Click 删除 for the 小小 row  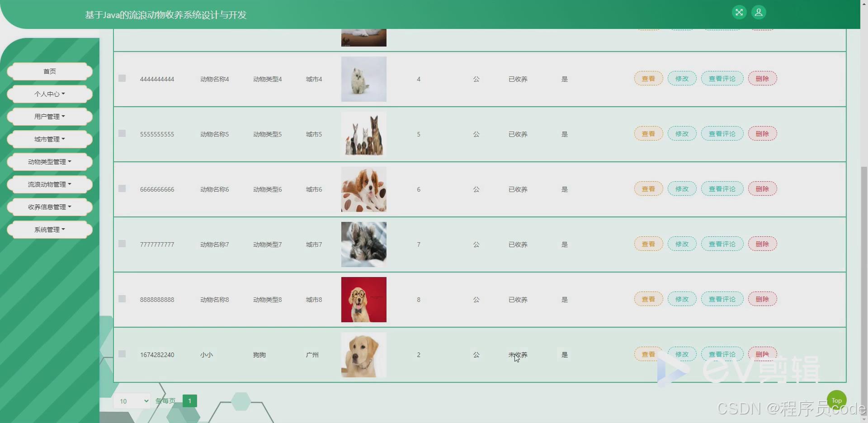coord(762,354)
